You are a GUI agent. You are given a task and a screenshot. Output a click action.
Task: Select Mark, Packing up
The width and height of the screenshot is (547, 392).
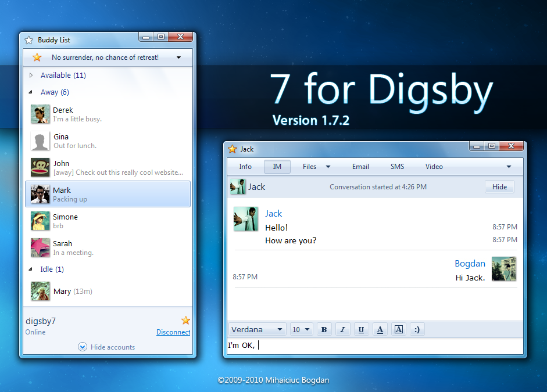click(108, 194)
